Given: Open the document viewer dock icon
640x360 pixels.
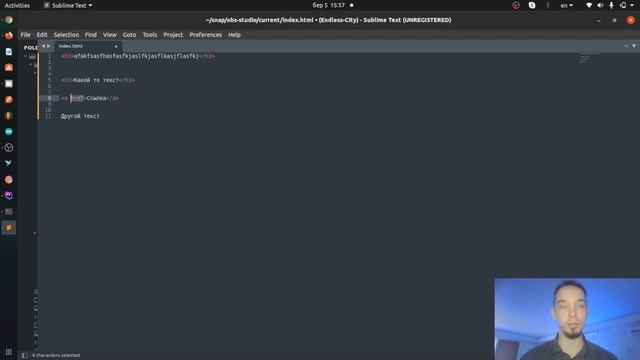Looking at the screenshot, I should click(9, 51).
